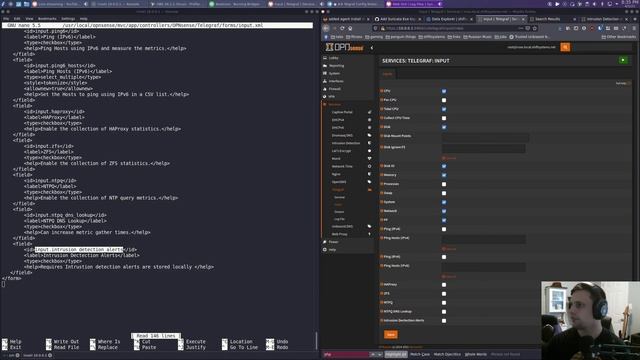The image size is (640, 360).
Task: Expand Help section in sidebar
Action: pos(332,249)
